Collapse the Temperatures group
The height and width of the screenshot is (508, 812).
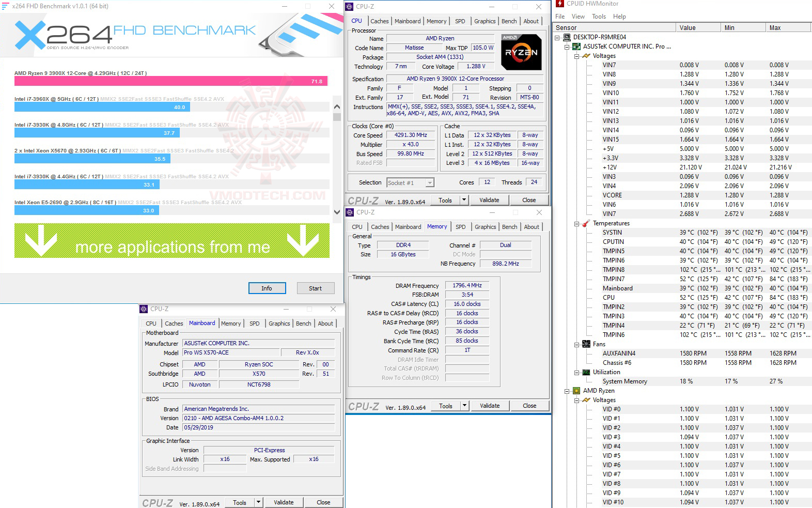pos(577,223)
